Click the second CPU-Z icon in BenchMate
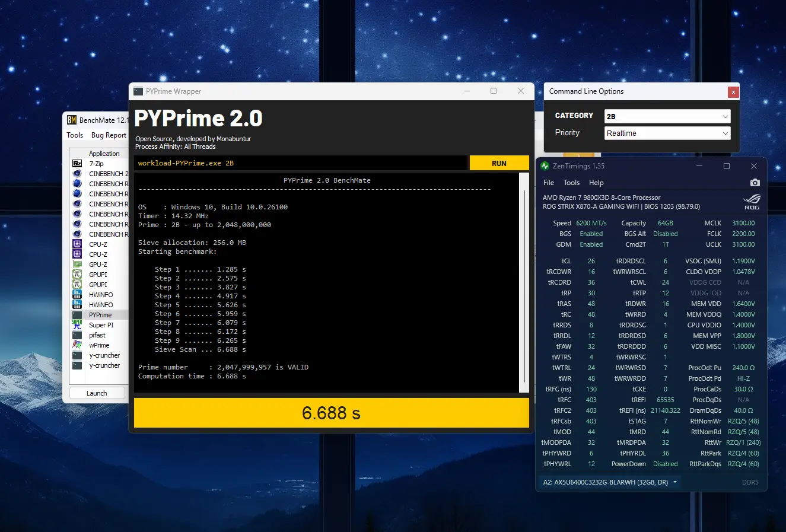This screenshot has width=786, height=532. [x=77, y=254]
